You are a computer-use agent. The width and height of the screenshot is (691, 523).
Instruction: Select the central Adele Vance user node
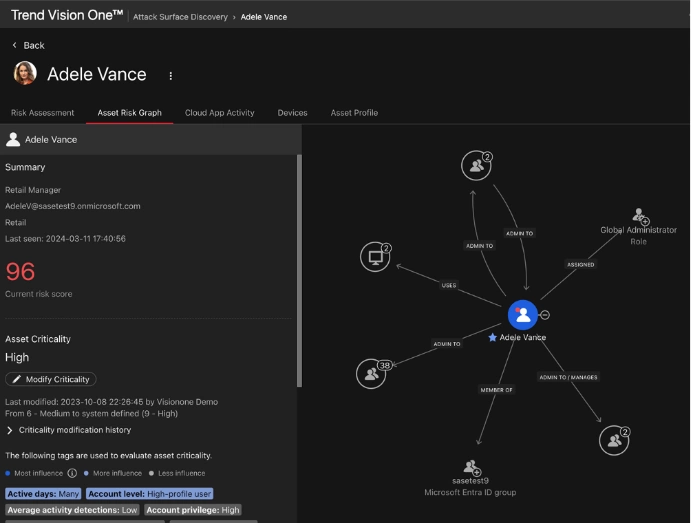pos(522,314)
